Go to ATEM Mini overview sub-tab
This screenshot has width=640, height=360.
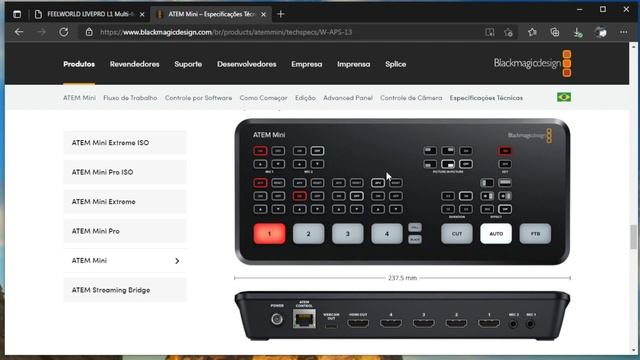[x=79, y=98]
